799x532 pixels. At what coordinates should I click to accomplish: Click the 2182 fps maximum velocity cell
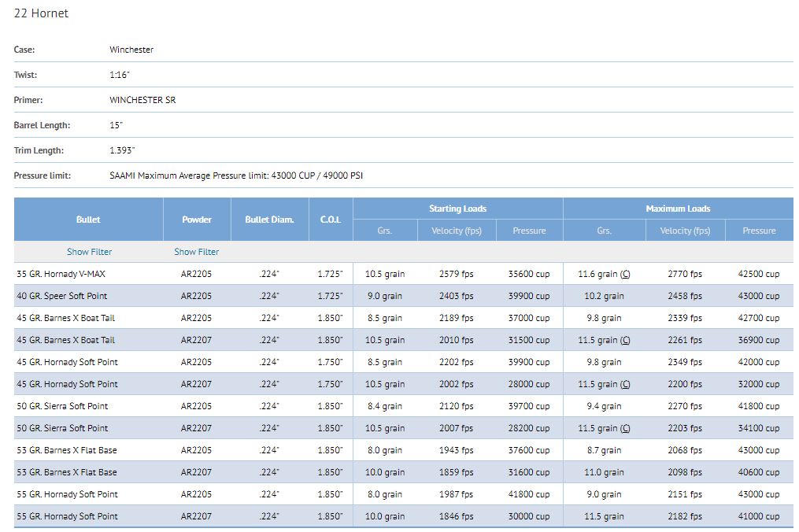[x=685, y=516]
